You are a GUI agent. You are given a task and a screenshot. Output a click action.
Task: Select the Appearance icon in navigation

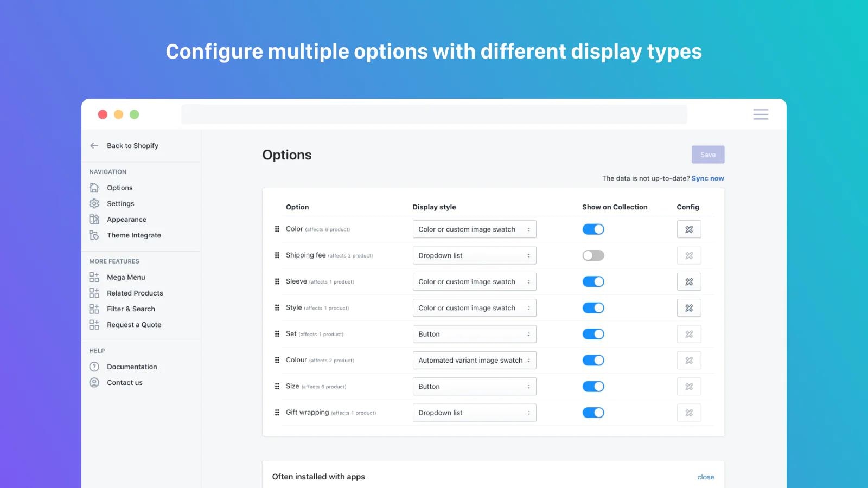[x=94, y=219]
